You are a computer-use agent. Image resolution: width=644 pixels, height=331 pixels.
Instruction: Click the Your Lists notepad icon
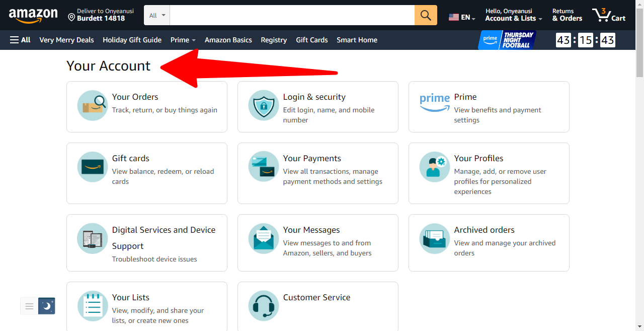tap(93, 306)
